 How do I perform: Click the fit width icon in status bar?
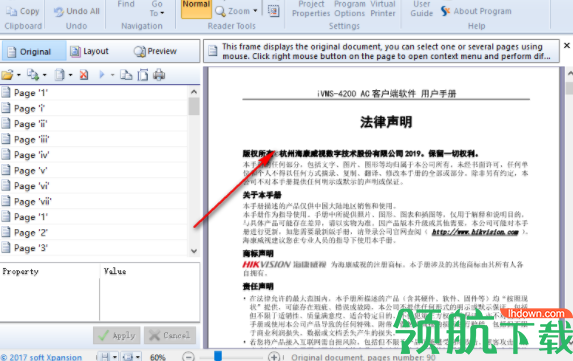(x=128, y=357)
